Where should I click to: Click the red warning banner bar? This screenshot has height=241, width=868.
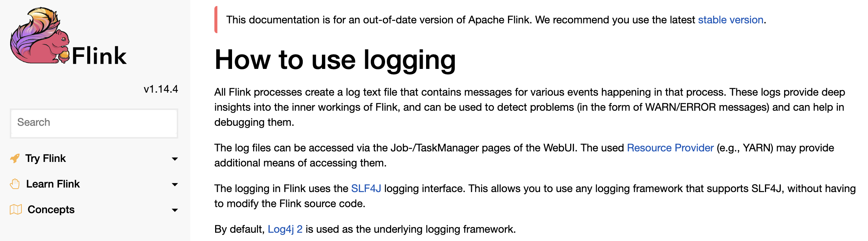[216, 20]
